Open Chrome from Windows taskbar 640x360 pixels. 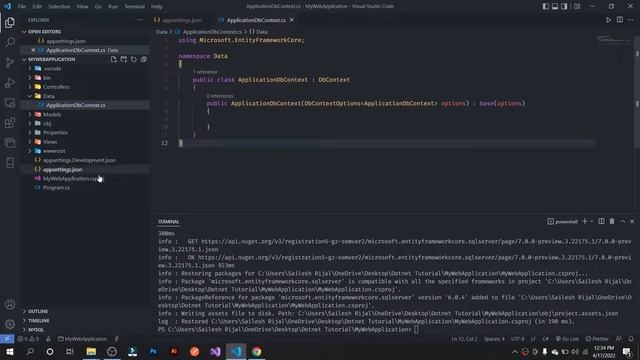coord(256,351)
